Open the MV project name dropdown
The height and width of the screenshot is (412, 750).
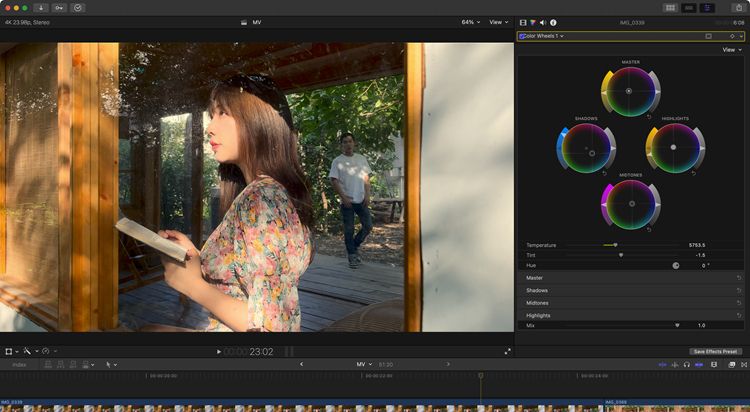point(364,364)
